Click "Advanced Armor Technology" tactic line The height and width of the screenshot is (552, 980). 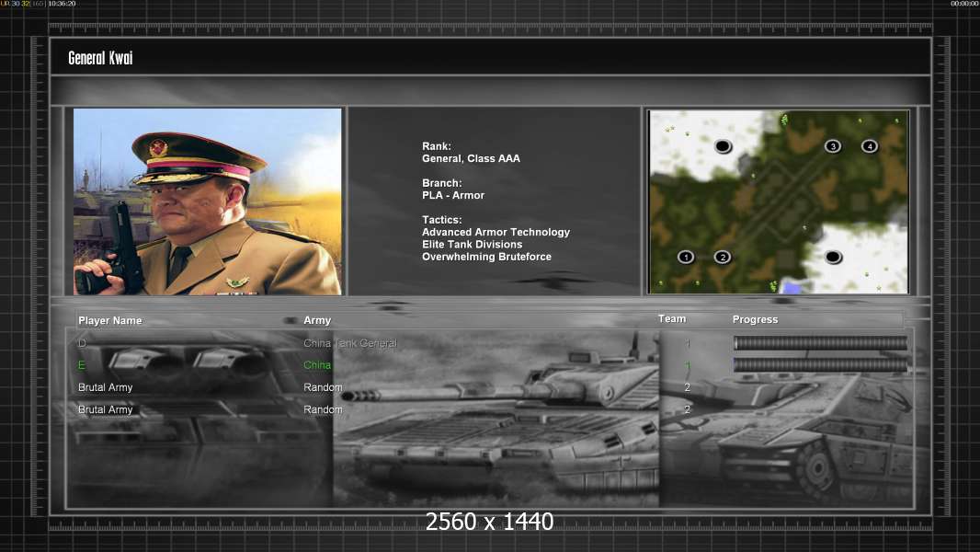[x=496, y=232]
